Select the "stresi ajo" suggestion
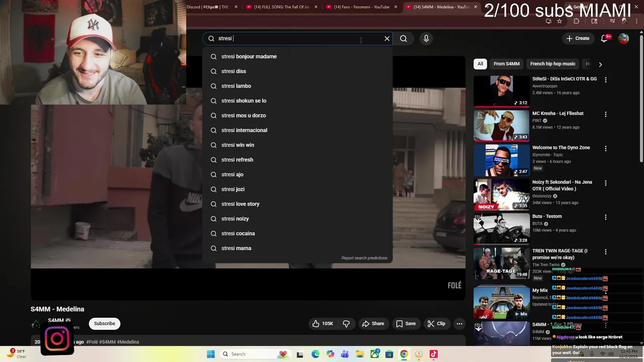This screenshot has height=362, width=644. point(297,174)
